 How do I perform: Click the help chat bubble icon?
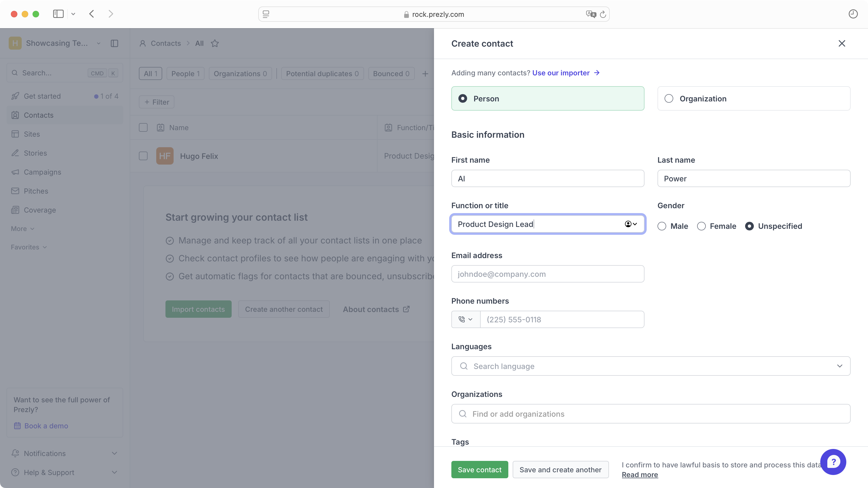(833, 462)
